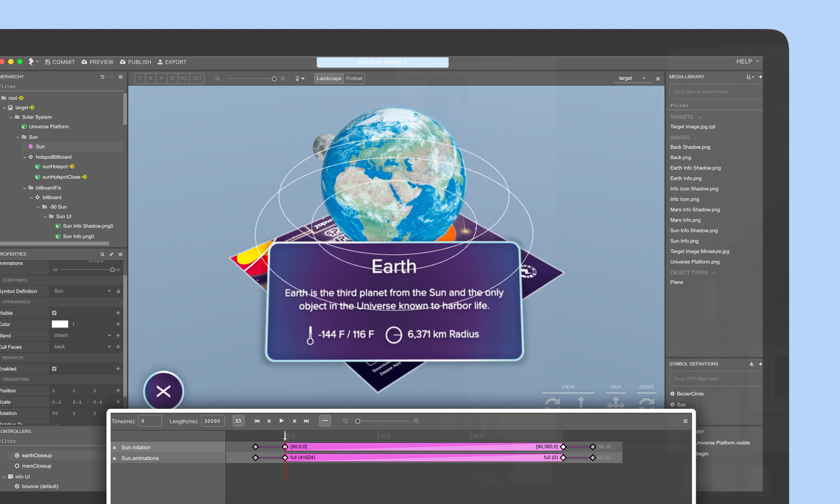Adjust the viewport zoom slider handle
Image resolution: width=840 pixels, height=504 pixels.
274,79
